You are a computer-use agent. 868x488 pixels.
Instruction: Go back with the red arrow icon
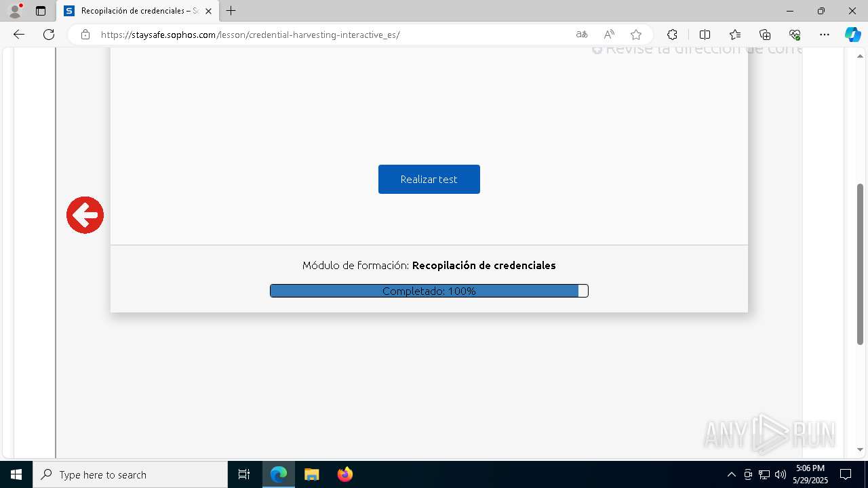pos(85,215)
